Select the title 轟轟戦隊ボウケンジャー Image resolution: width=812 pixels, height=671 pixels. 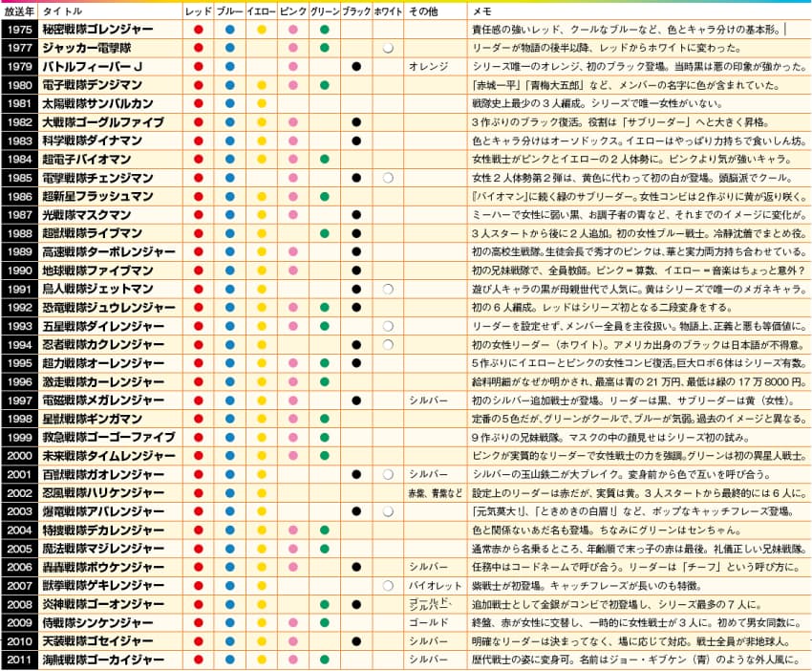point(103,568)
